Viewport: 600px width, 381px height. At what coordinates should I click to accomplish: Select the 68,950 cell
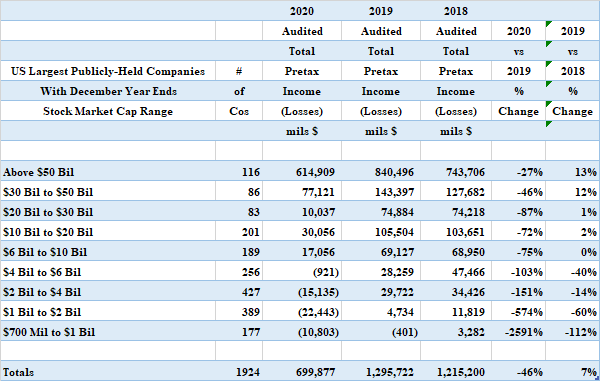[x=468, y=252]
